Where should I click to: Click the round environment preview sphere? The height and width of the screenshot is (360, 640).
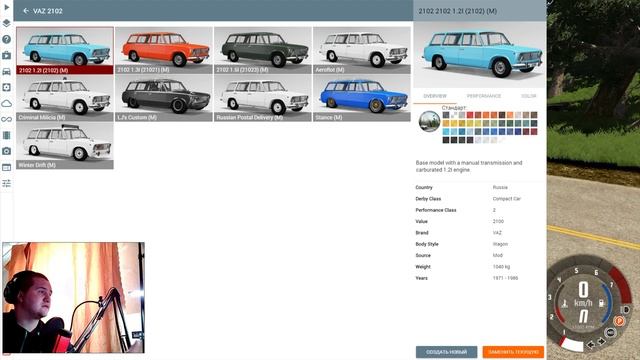(429, 121)
